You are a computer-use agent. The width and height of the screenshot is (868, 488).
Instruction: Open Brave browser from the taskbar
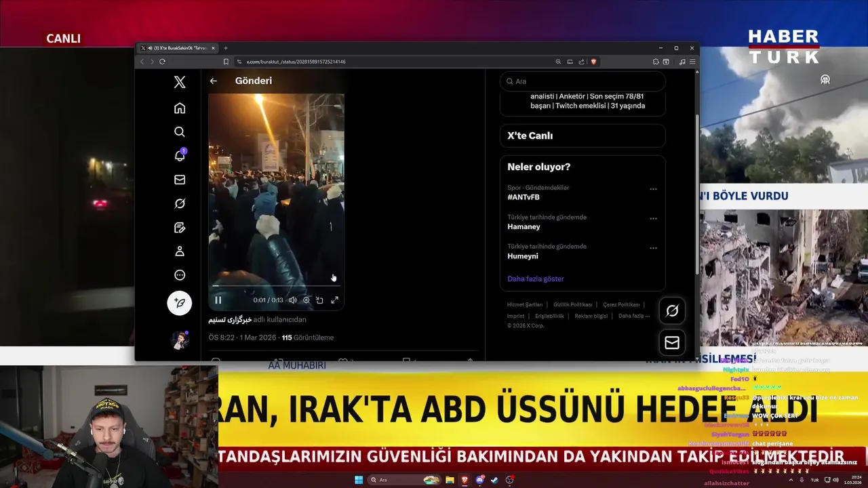click(465, 480)
